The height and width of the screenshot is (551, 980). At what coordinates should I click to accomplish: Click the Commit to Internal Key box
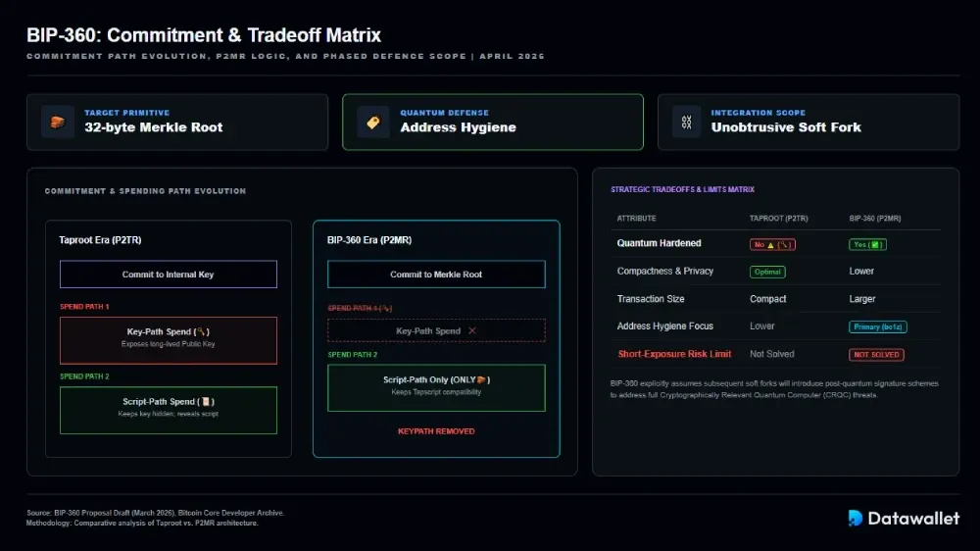tap(169, 274)
